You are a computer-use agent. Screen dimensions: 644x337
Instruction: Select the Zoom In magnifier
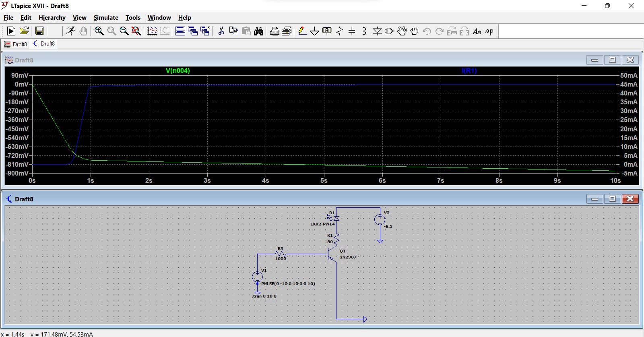click(99, 31)
